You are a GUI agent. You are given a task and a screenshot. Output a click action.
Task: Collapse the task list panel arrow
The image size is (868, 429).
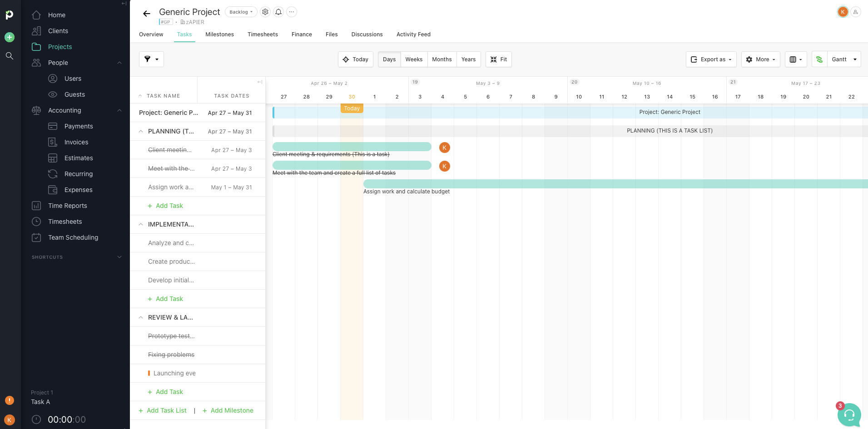pos(260,82)
